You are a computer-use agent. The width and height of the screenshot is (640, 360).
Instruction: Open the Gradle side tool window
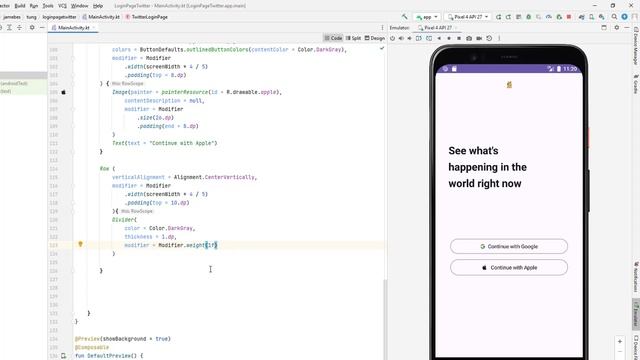coord(636,84)
